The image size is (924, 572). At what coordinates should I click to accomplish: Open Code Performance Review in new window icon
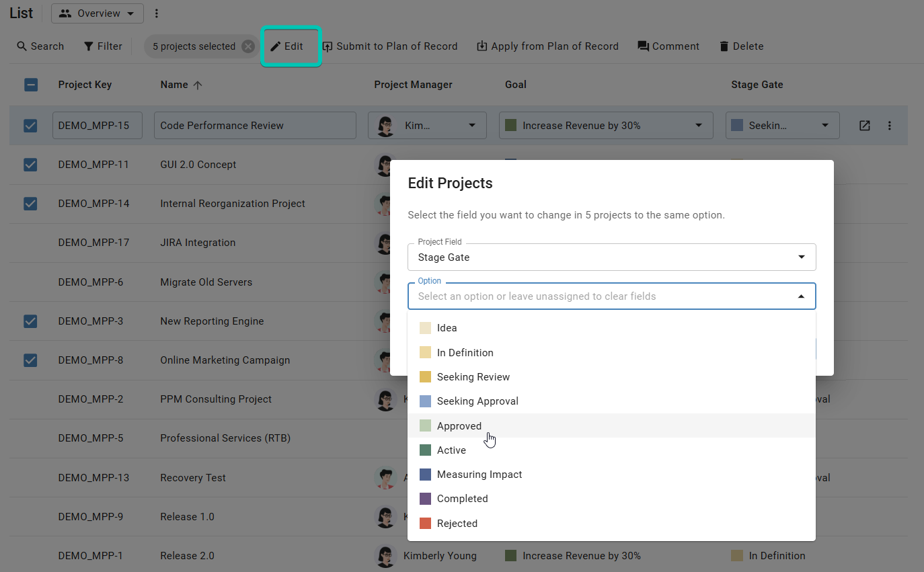tap(865, 126)
